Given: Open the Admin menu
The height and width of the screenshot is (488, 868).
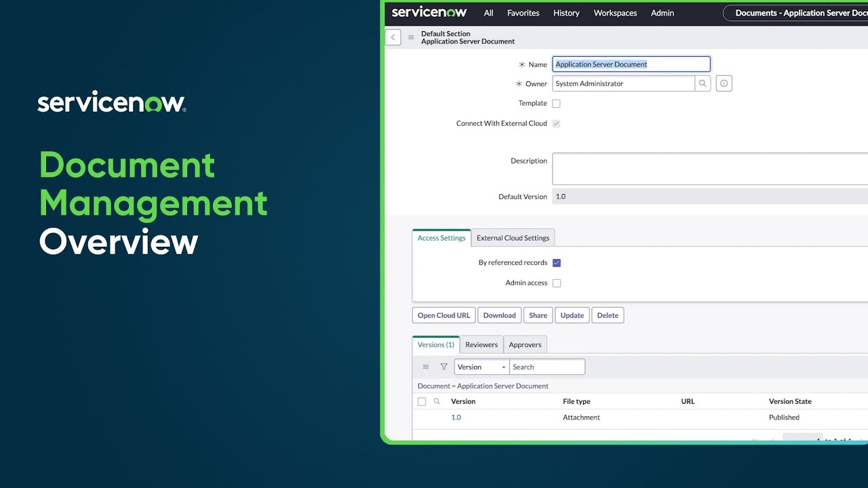Looking at the screenshot, I should pyautogui.click(x=663, y=13).
